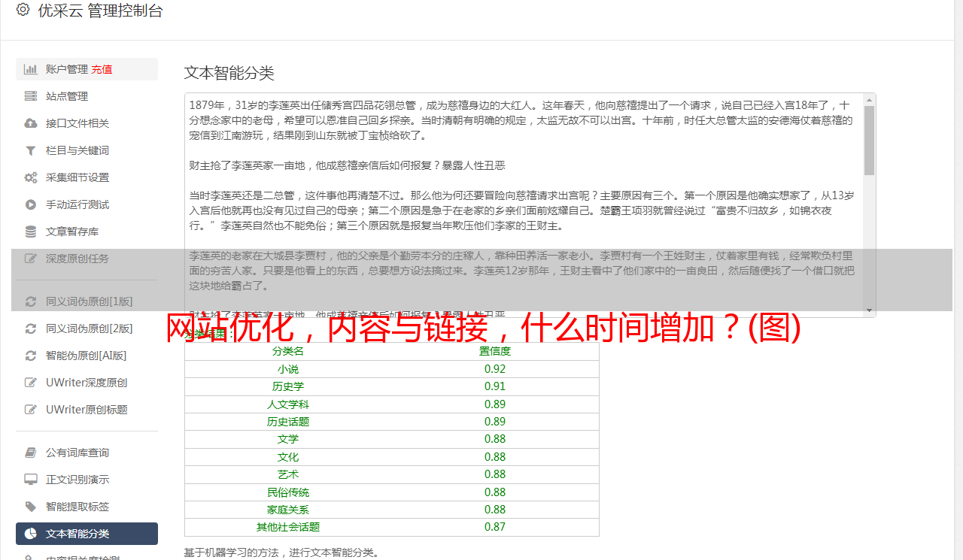Click the 置信度 column header
963x560 pixels.
(x=495, y=351)
